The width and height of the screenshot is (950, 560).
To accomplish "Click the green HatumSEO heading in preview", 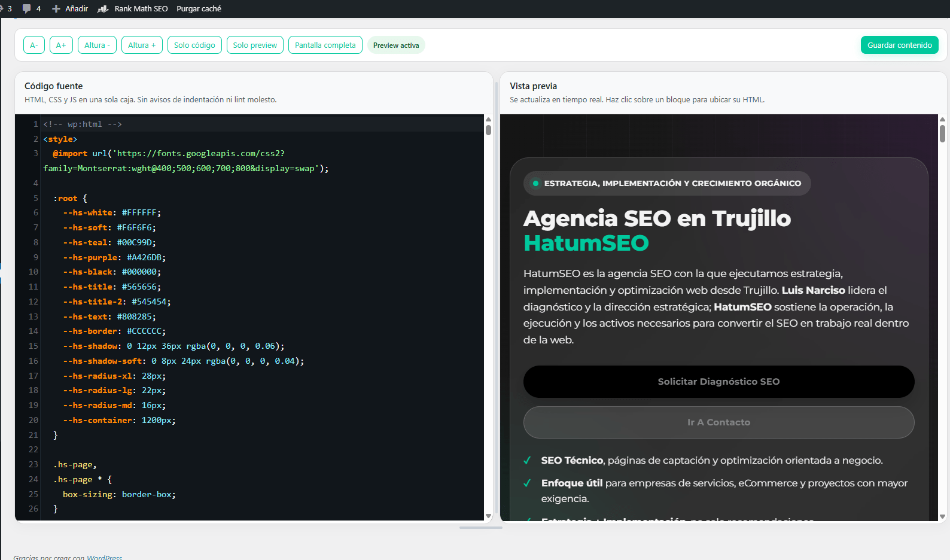I will pos(586,243).
